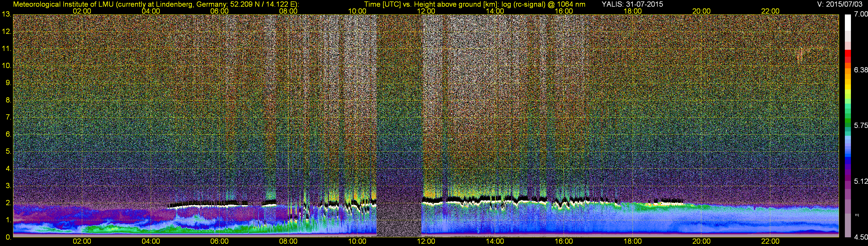Click the 10:00 label on the top time axis
868x246 pixels.
357,11
